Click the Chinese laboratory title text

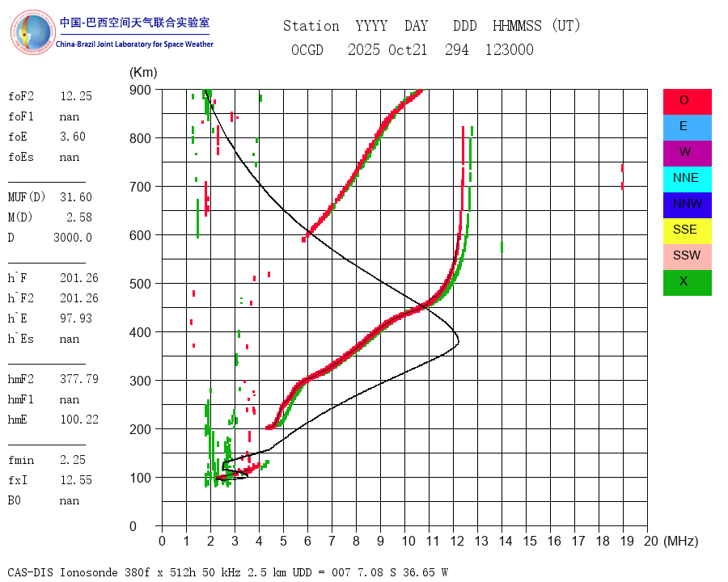134,23
